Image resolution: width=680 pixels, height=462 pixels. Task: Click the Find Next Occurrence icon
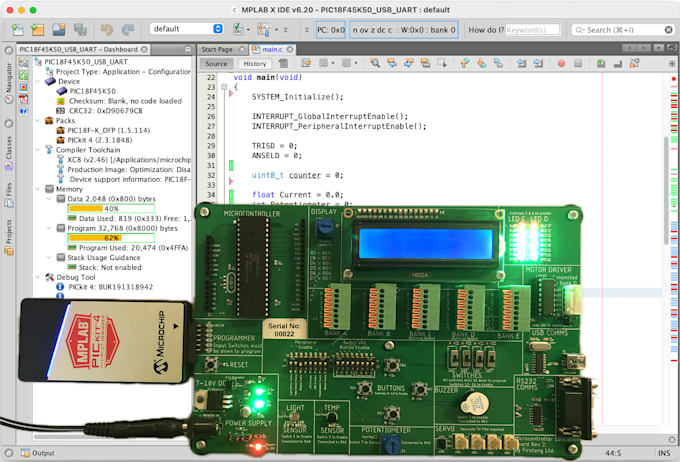pos(409,63)
